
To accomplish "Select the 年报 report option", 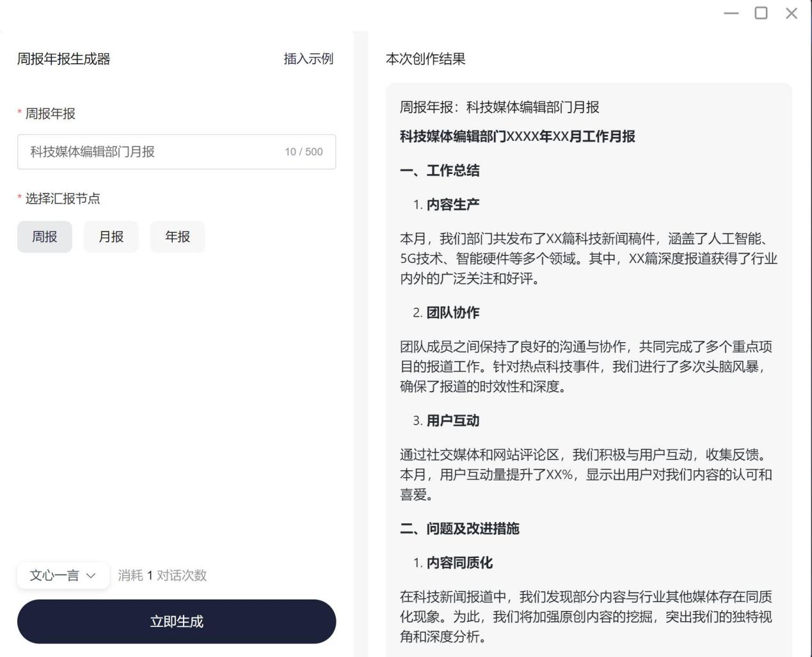I will 178,237.
